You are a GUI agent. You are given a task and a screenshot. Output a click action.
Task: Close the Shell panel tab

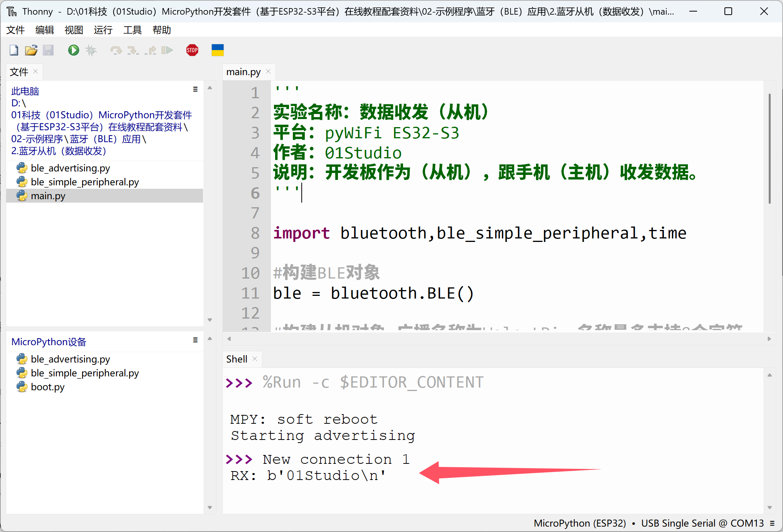pos(255,359)
